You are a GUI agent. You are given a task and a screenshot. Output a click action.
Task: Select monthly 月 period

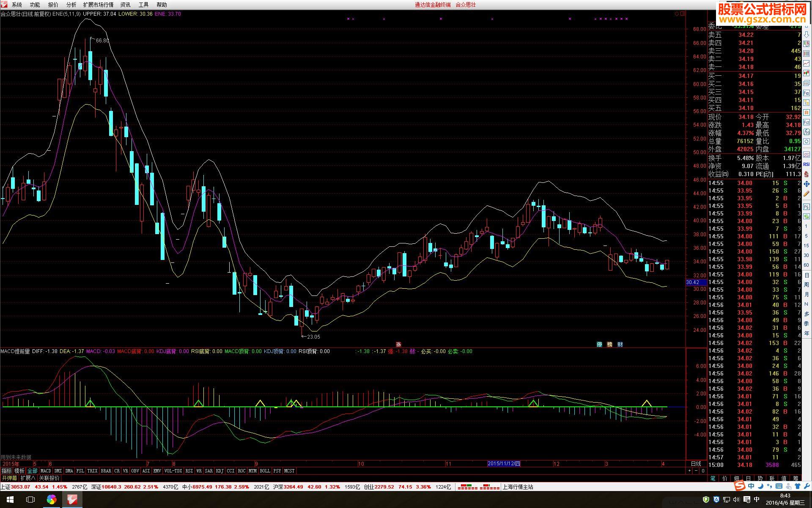coord(807,295)
